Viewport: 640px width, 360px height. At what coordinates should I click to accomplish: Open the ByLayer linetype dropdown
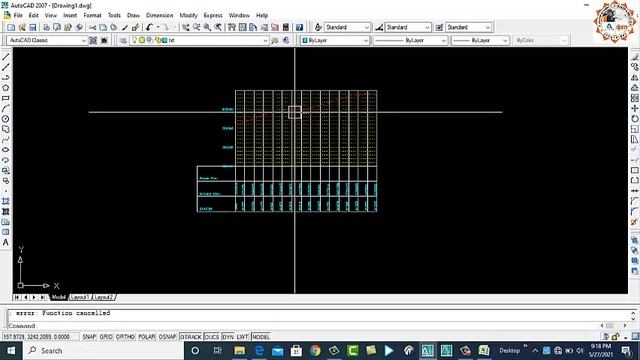pyautogui.click(x=410, y=40)
